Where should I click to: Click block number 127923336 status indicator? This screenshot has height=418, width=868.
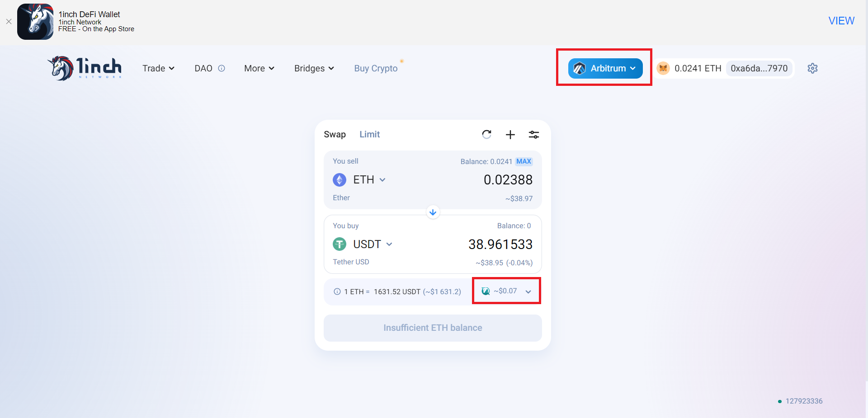point(800,401)
